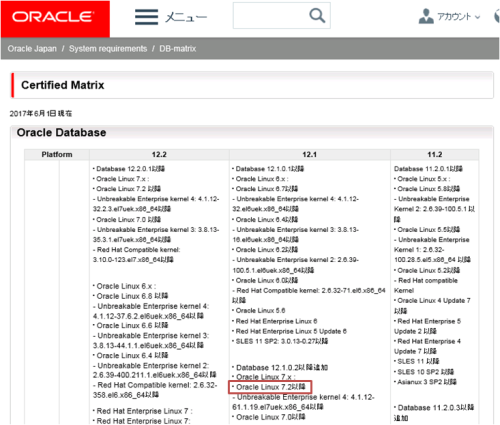Image resolution: width=500 pixels, height=425 pixels.
Task: Focus the search text box
Action: 282,16
